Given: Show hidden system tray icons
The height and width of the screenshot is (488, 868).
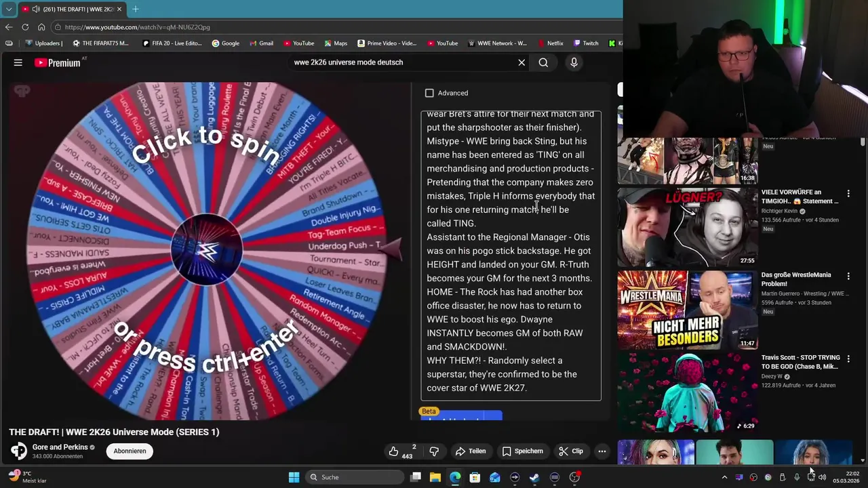Looking at the screenshot, I should [x=724, y=477].
